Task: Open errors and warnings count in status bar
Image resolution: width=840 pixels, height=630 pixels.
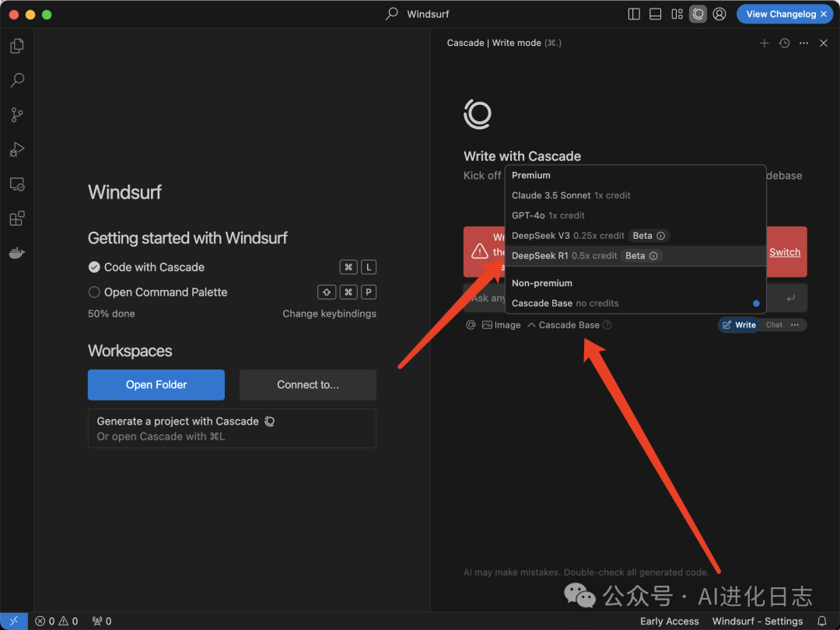Action: [57, 621]
